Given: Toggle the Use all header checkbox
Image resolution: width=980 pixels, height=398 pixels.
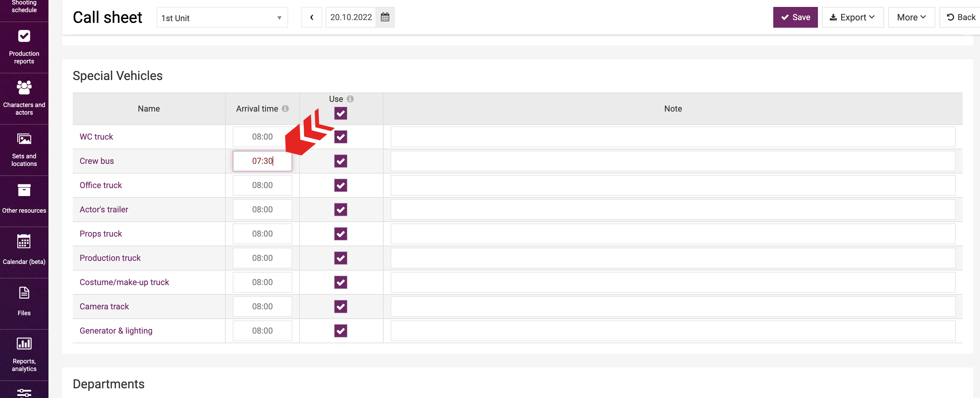Looking at the screenshot, I should point(340,113).
